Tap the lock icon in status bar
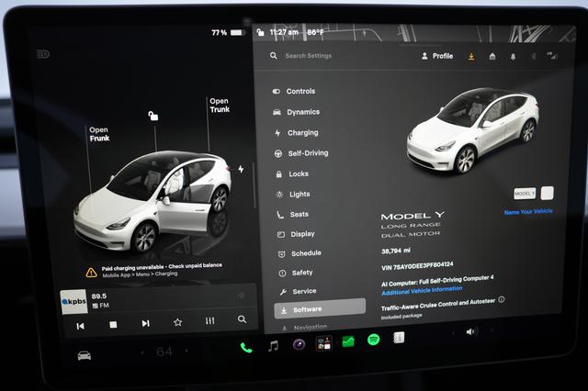 260,32
